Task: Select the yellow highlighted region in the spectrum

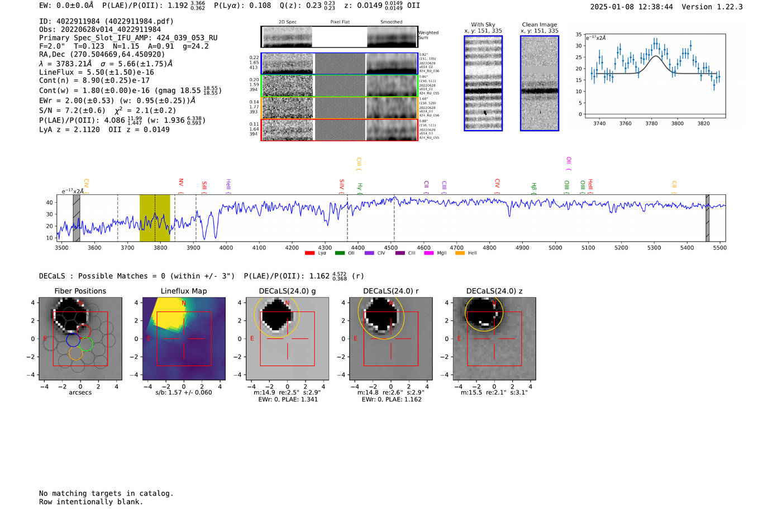Action: (x=155, y=218)
